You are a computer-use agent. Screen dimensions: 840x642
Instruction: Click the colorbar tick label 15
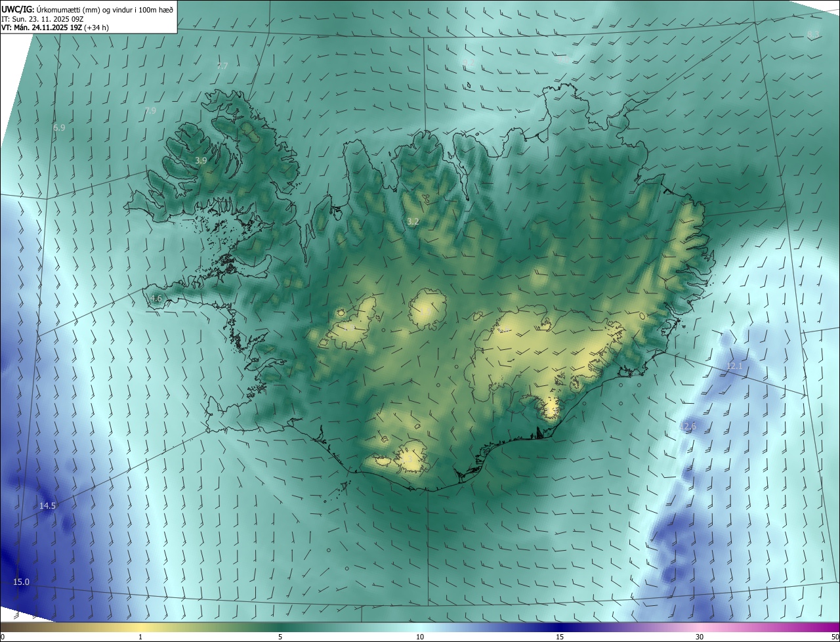pos(560,637)
